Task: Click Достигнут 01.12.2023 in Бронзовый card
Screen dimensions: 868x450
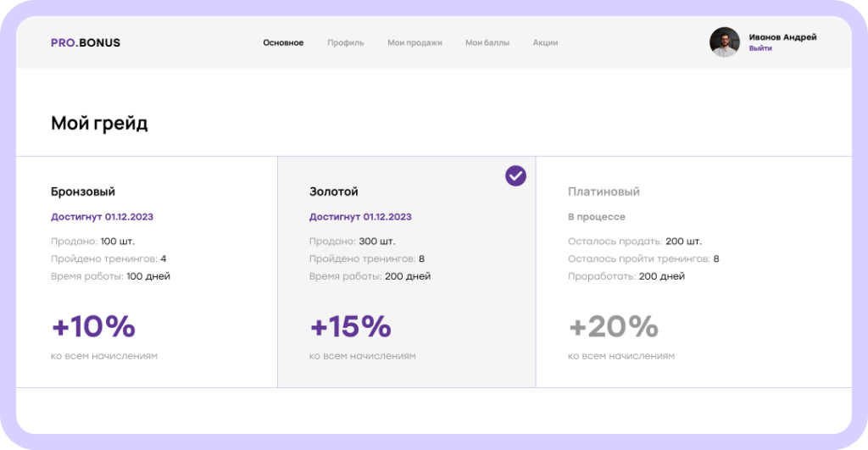Action: (102, 217)
